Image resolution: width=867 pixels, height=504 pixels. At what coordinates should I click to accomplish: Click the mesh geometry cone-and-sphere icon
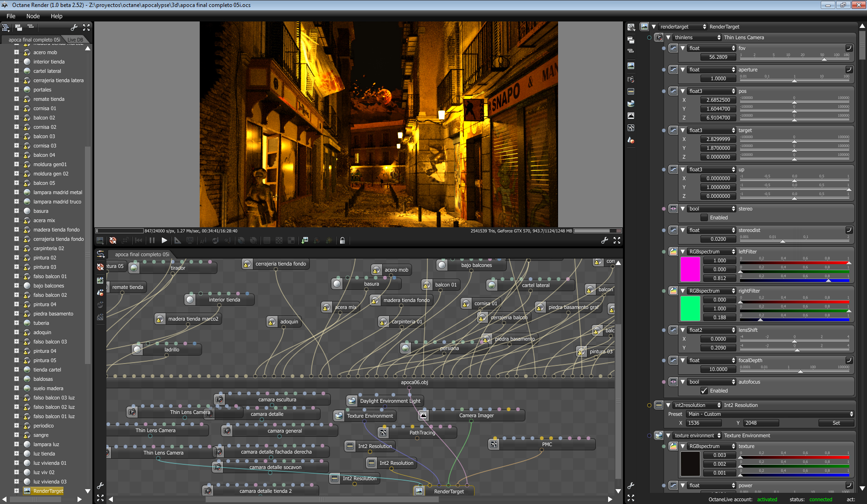tap(631, 140)
